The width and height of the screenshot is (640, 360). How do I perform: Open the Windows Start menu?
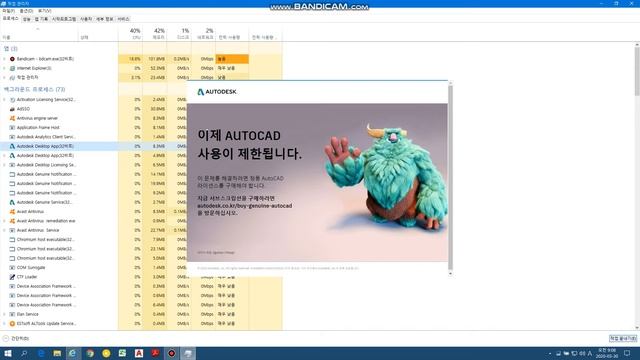pyautogui.click(x=8, y=353)
